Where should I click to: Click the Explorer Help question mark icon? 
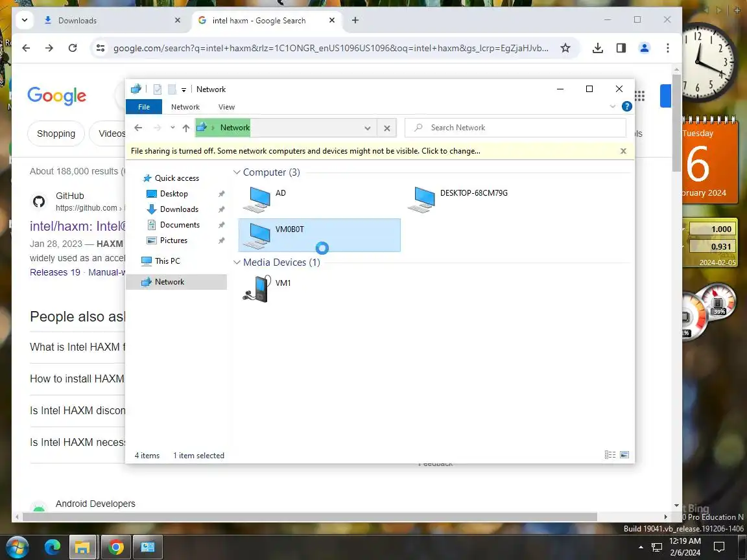point(627,107)
